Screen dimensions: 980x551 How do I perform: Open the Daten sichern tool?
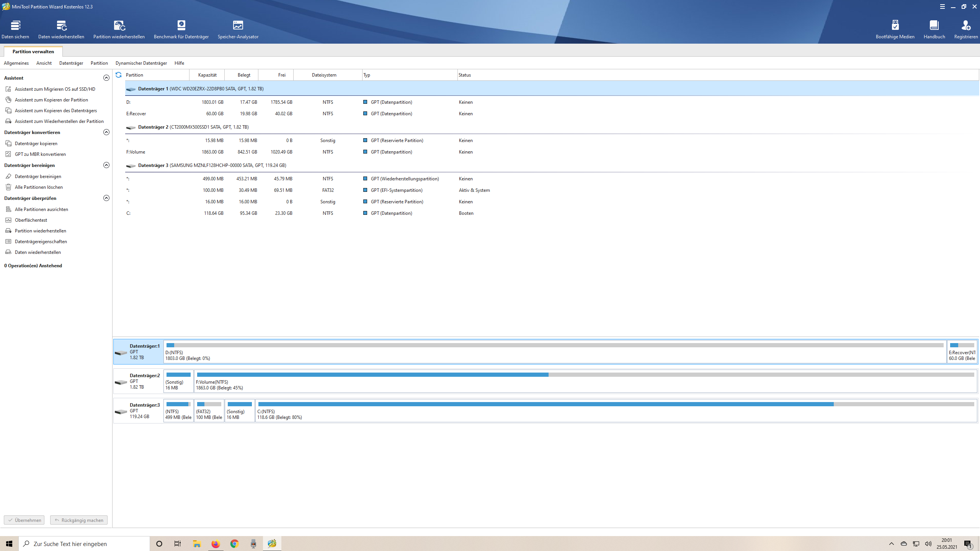coord(15,29)
